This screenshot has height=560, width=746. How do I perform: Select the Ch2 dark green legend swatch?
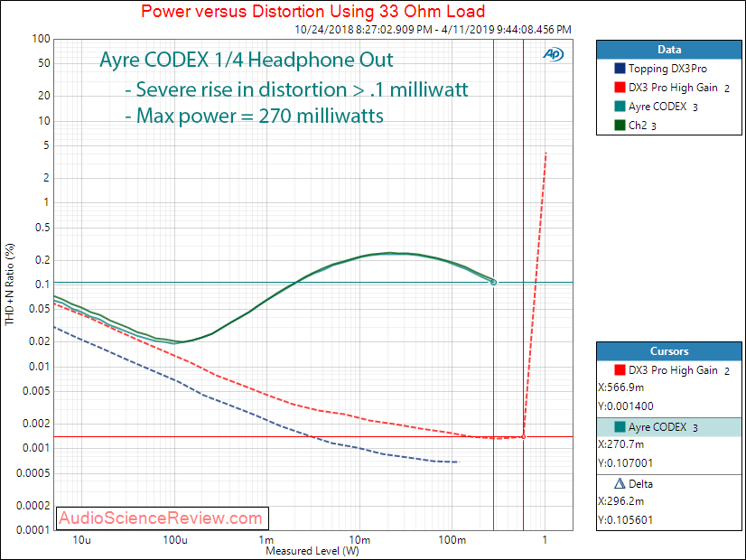(620, 126)
